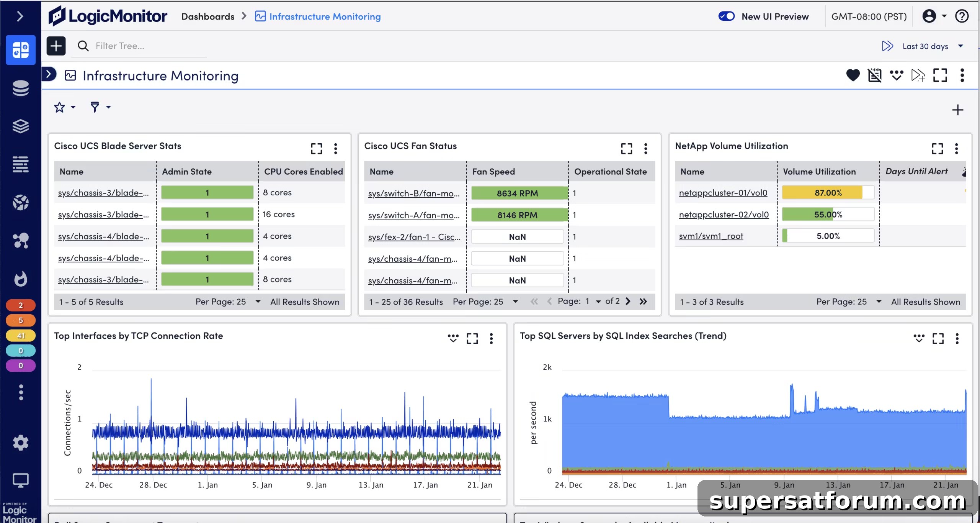980x523 pixels.
Task: Open the user account menu
Action: [x=934, y=16]
